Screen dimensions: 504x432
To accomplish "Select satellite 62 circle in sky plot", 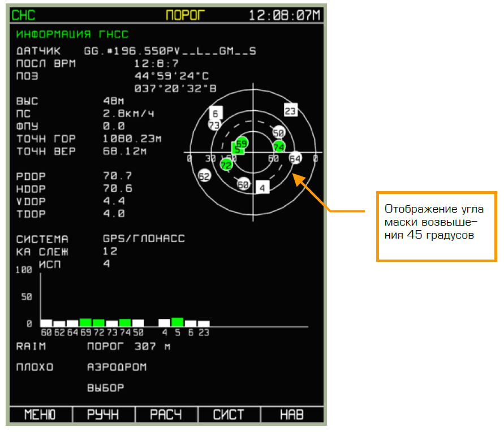I will (x=204, y=176).
